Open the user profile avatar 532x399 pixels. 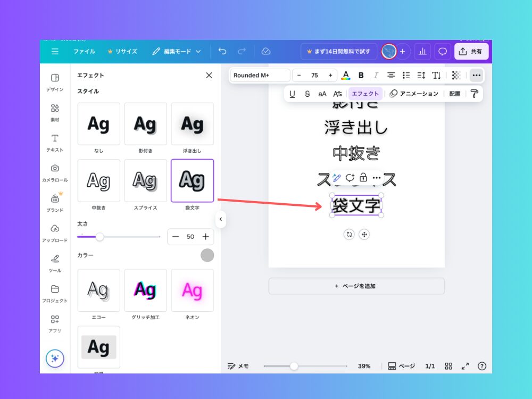pos(389,51)
